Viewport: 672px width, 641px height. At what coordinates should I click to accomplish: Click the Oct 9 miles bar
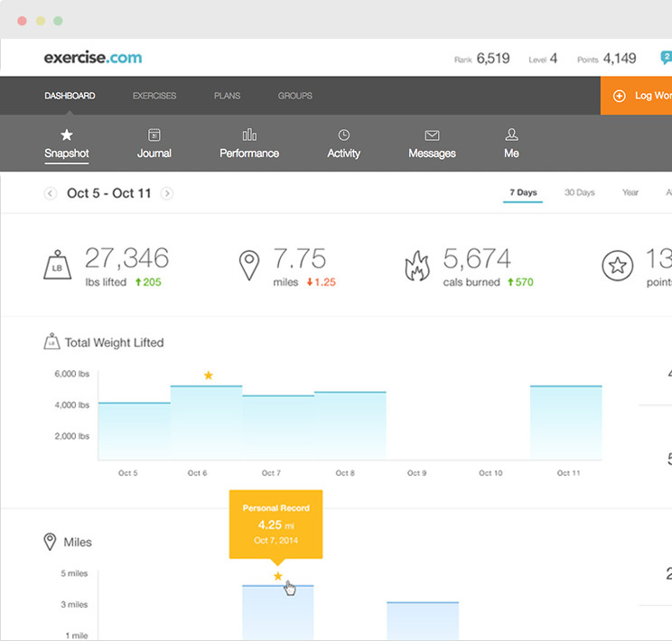click(x=423, y=621)
